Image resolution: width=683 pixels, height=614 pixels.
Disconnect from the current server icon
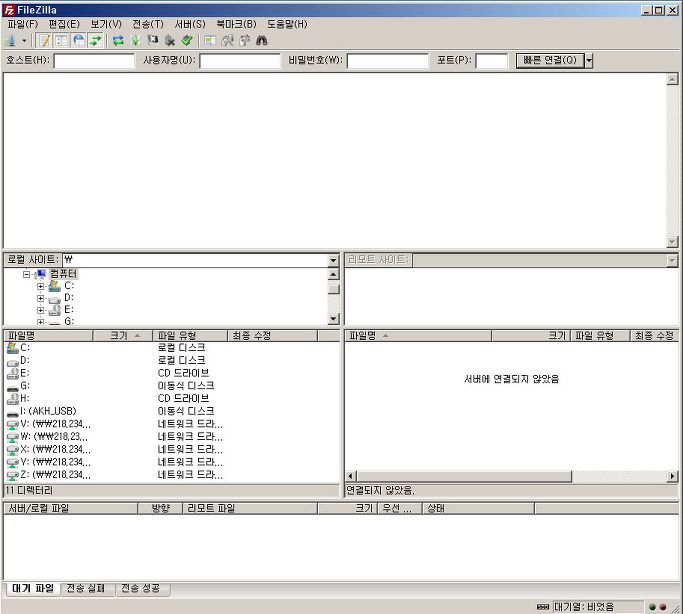170,40
